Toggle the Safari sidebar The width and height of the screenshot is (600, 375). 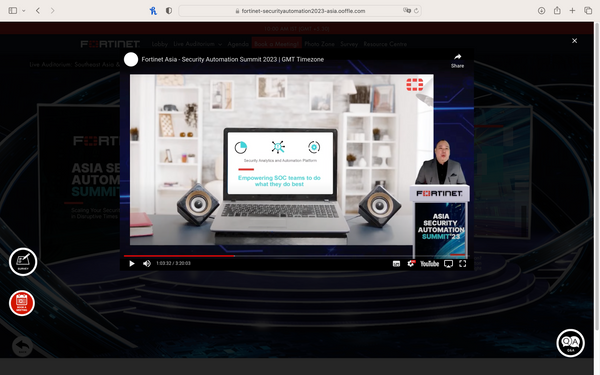pyautogui.click(x=13, y=11)
